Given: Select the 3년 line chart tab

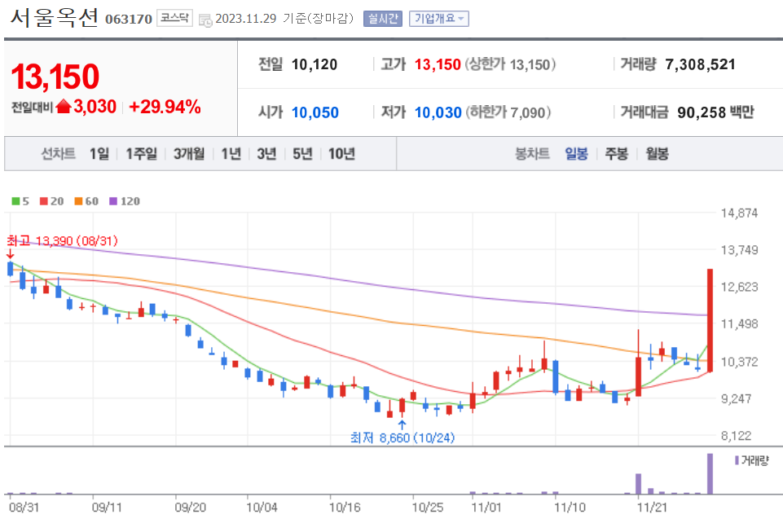Looking at the screenshot, I should tap(266, 153).
